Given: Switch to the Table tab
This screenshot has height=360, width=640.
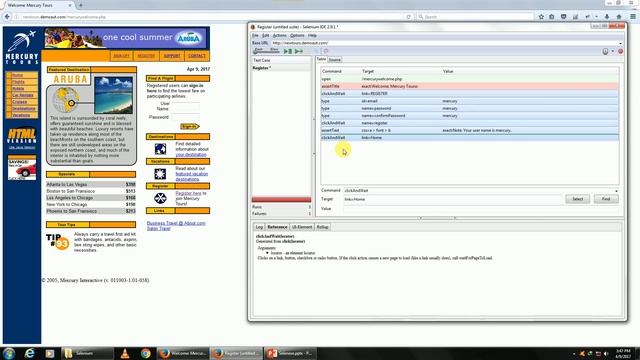Looking at the screenshot, I should [x=321, y=59].
